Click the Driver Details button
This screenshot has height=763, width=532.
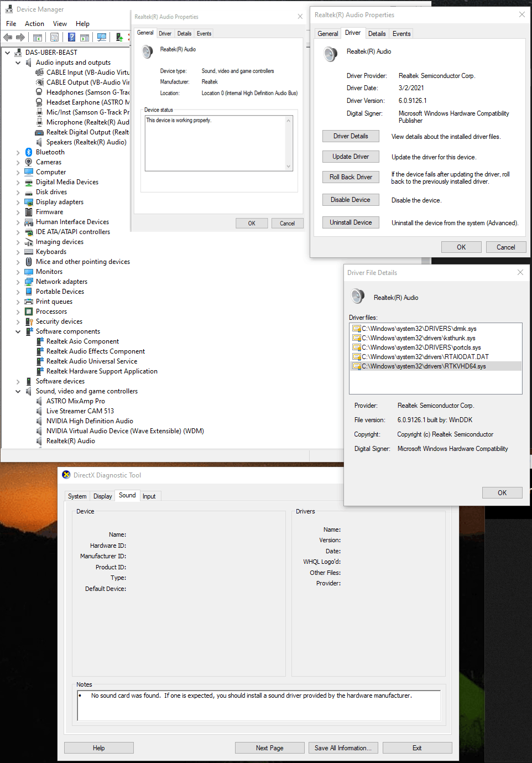351,136
